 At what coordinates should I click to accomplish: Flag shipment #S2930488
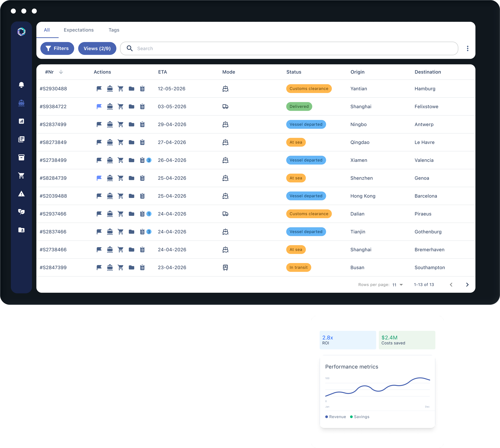coord(99,89)
